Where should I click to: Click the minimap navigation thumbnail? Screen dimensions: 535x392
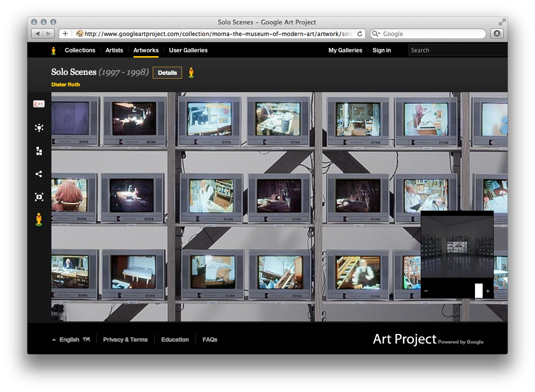coord(457,247)
